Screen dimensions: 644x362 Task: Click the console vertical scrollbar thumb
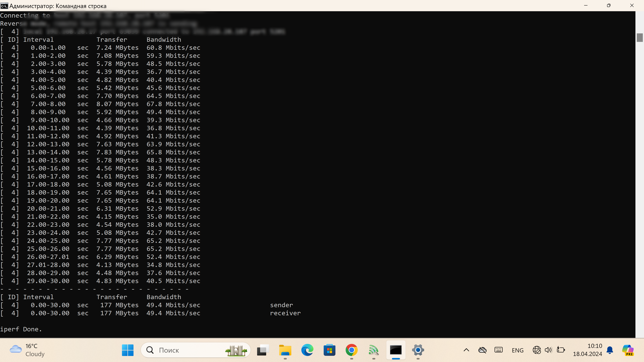639,38
